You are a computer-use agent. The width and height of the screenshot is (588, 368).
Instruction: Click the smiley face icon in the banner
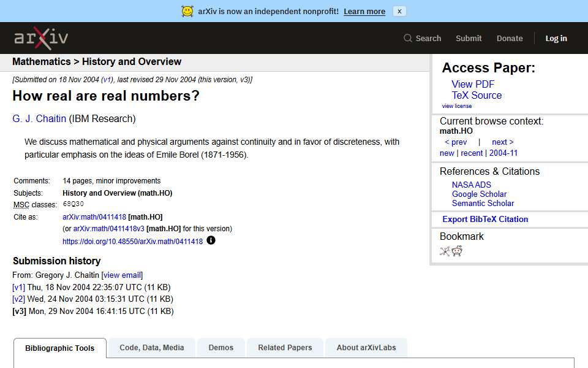[x=187, y=11]
